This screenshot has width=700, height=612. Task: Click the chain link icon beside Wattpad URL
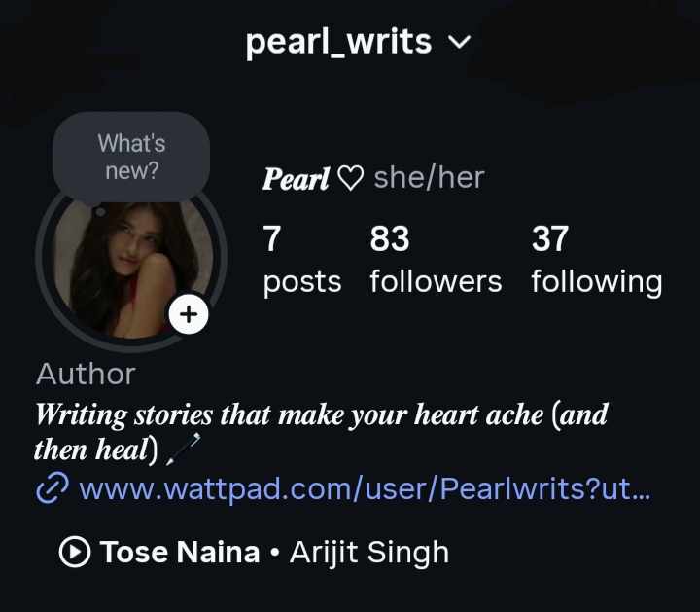tap(52, 488)
